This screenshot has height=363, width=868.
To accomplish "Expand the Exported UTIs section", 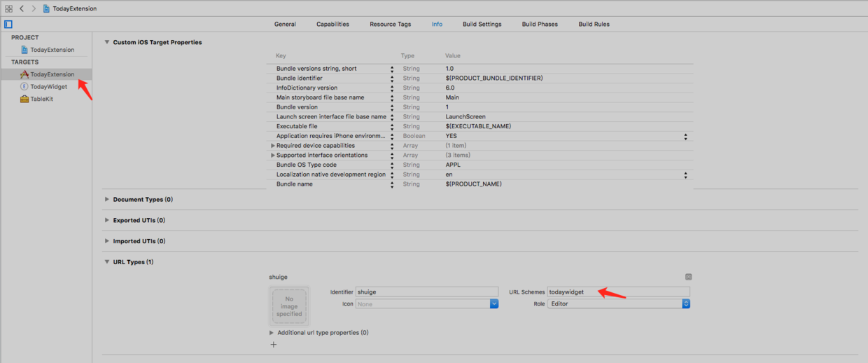I will (x=107, y=220).
